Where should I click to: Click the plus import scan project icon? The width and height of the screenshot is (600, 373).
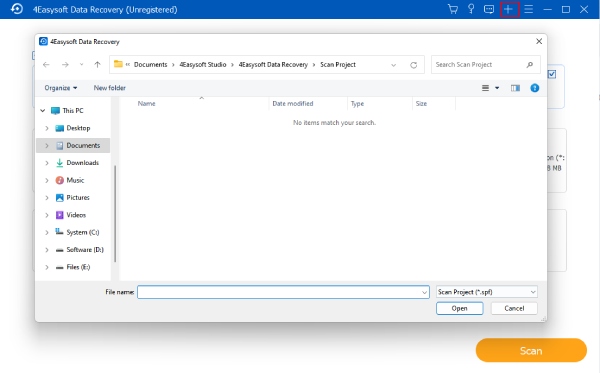pos(509,9)
